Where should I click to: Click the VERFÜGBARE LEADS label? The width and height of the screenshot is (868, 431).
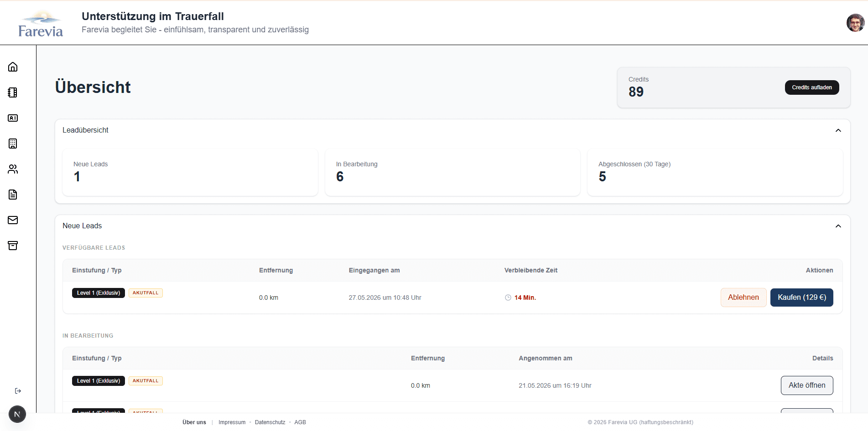coord(94,248)
